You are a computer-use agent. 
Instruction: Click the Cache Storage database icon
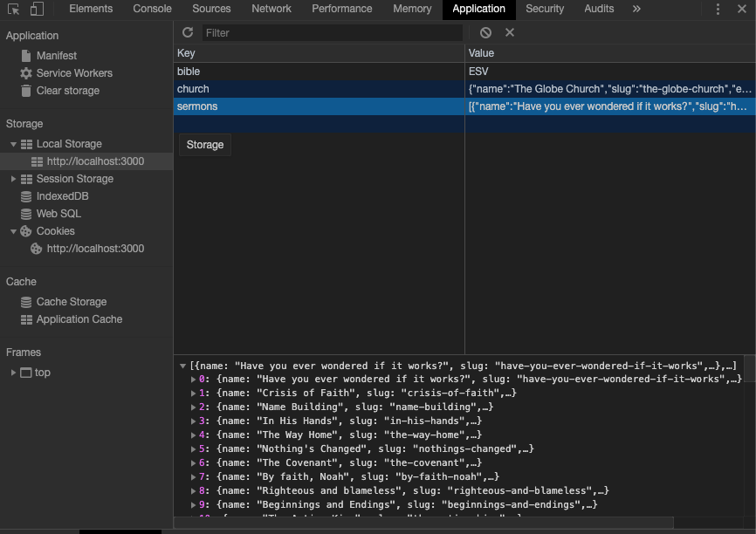click(26, 302)
